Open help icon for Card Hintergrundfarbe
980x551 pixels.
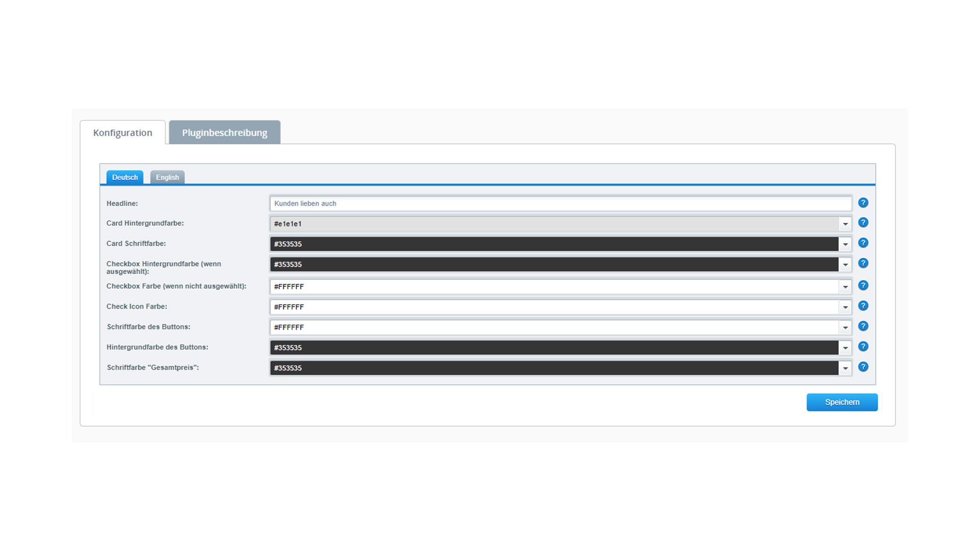(863, 222)
